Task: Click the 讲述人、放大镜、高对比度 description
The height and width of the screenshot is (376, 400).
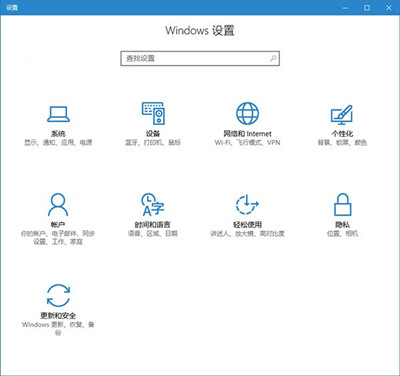Action: pos(247,234)
